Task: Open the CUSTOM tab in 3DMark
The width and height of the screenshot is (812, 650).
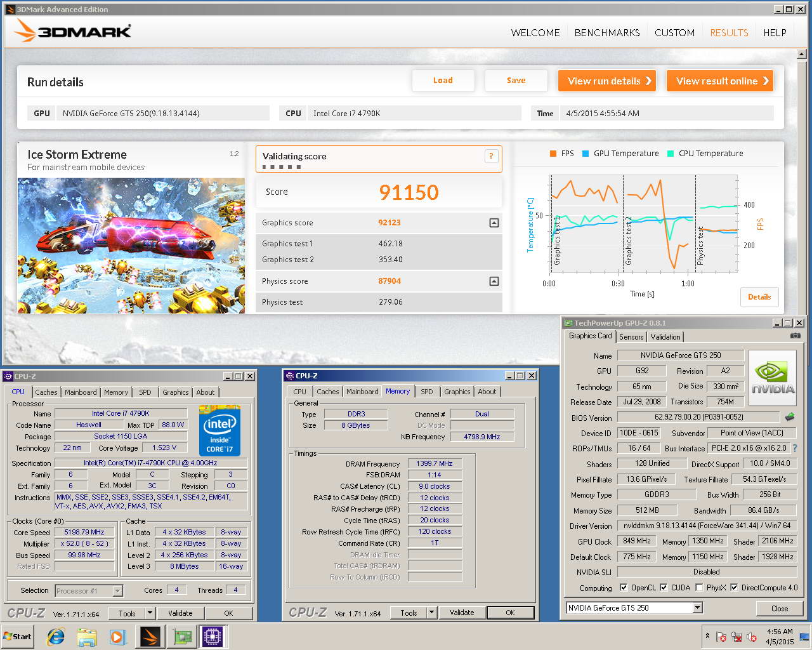Action: [674, 33]
